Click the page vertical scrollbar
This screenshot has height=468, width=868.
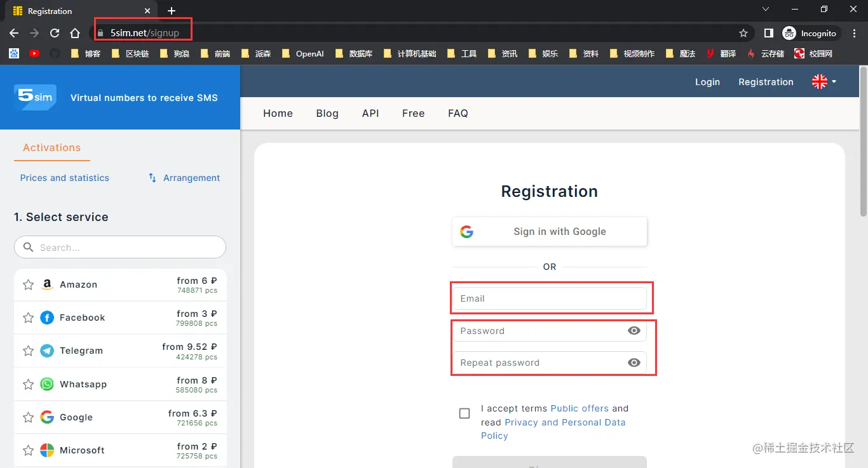point(863,143)
